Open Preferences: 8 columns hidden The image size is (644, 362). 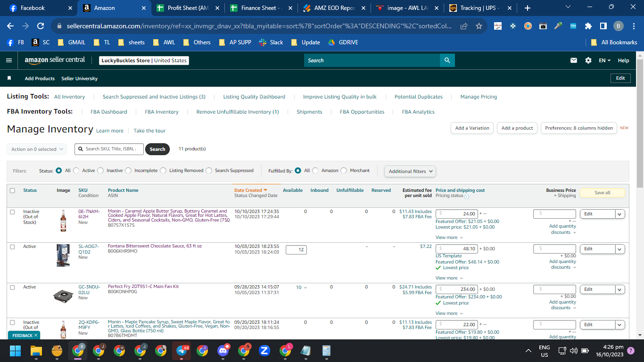point(579,128)
